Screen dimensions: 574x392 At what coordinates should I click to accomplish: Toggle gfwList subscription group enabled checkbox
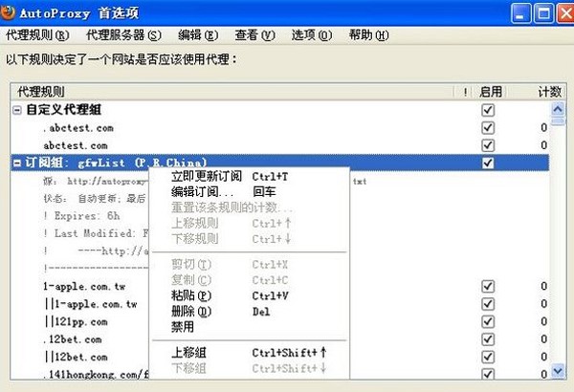488,163
